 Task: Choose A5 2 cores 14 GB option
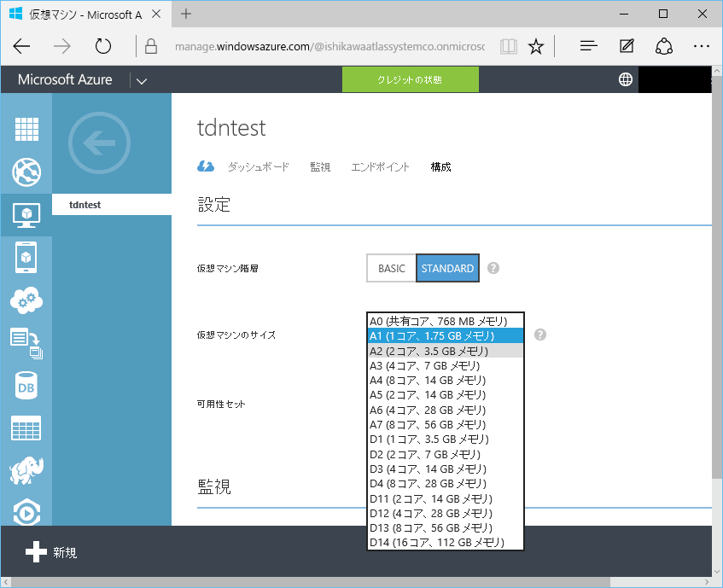446,395
